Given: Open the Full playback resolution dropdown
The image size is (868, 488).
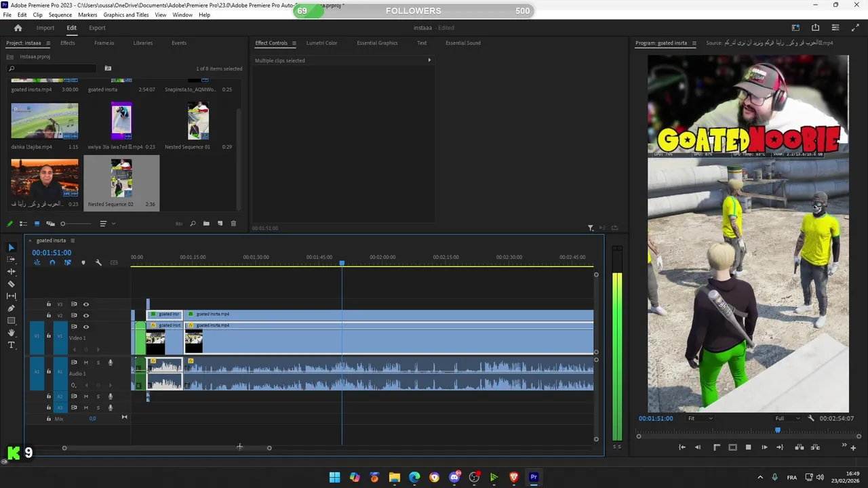Looking at the screenshot, I should 787,418.
